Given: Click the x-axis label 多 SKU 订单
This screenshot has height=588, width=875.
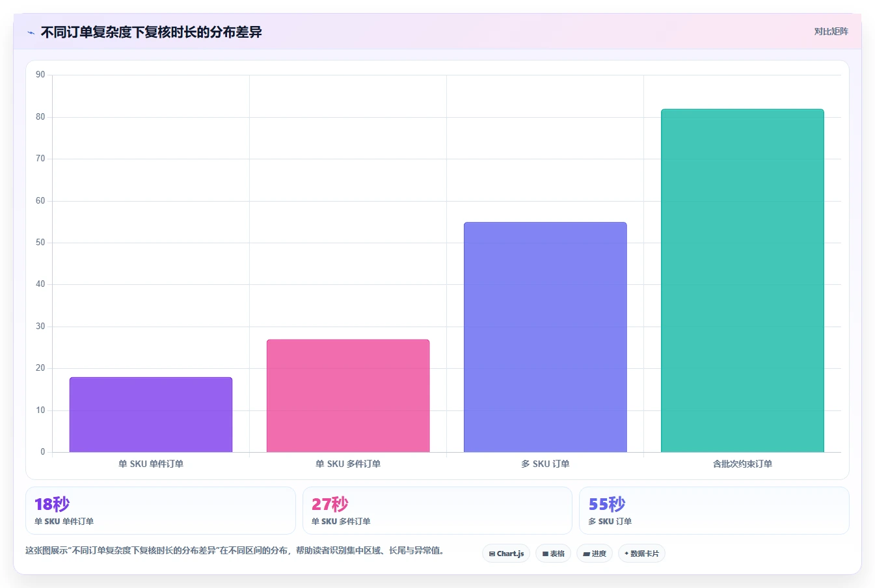Looking at the screenshot, I should 545,464.
